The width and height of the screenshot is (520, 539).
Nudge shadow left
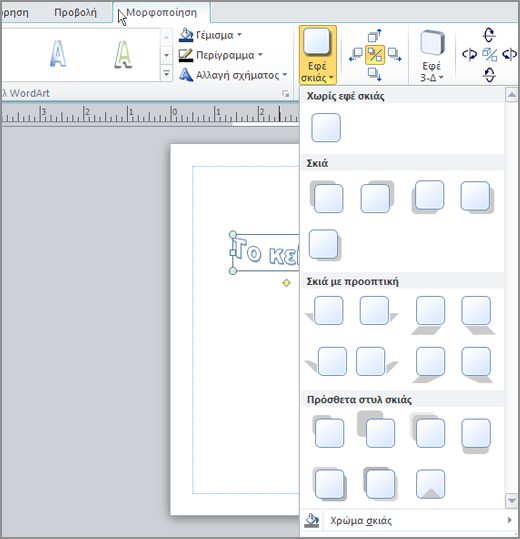pyautogui.click(x=356, y=55)
